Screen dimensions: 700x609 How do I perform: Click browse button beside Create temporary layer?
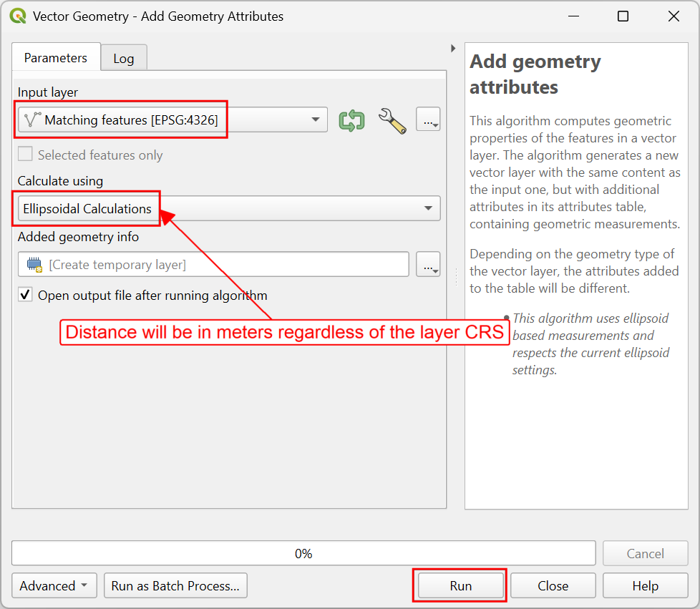[x=428, y=264]
